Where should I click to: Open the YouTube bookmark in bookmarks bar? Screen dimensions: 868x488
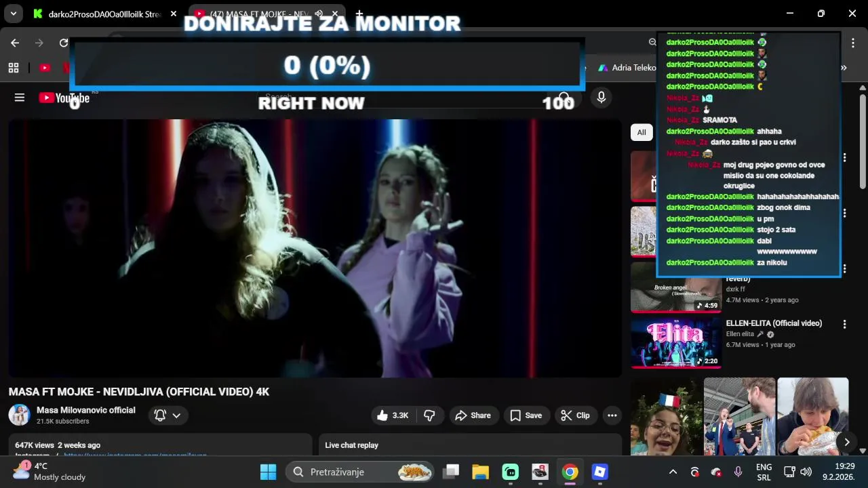pos(45,68)
